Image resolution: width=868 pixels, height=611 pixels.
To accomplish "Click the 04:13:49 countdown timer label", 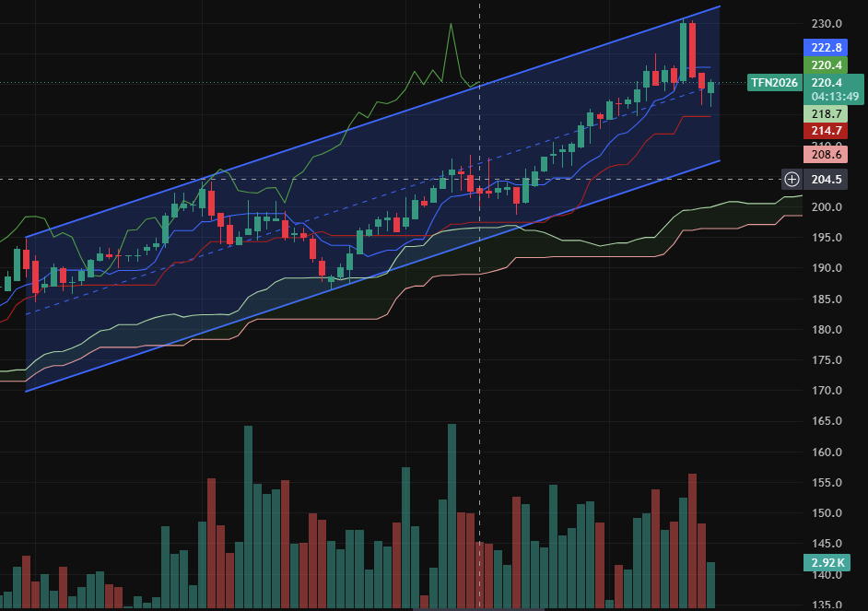I will [x=834, y=97].
